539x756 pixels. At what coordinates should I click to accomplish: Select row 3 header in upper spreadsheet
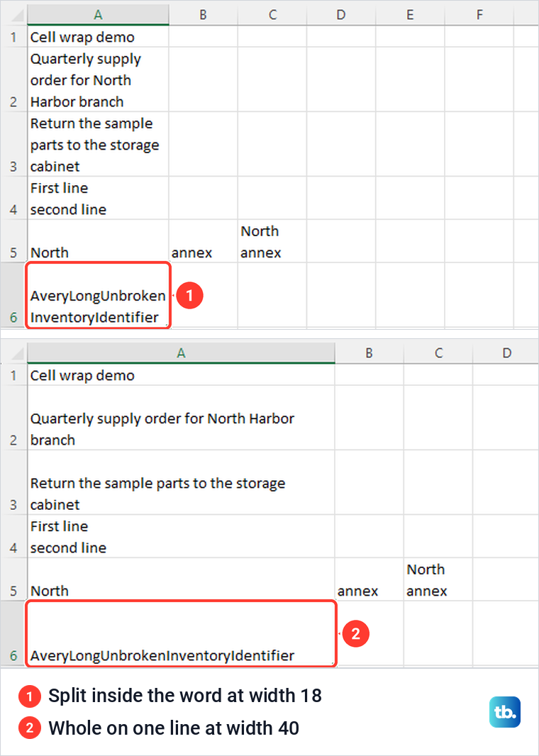pos(13,144)
